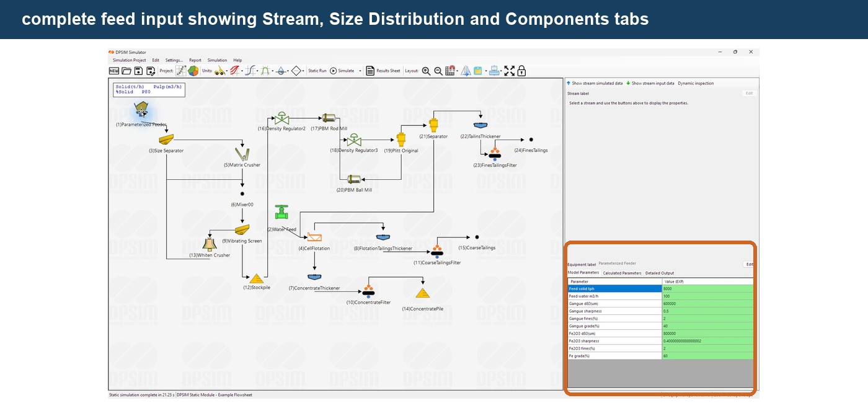This screenshot has height=403, width=868.
Task: Select the Whiten Crusher equipment icon
Action: point(209,244)
